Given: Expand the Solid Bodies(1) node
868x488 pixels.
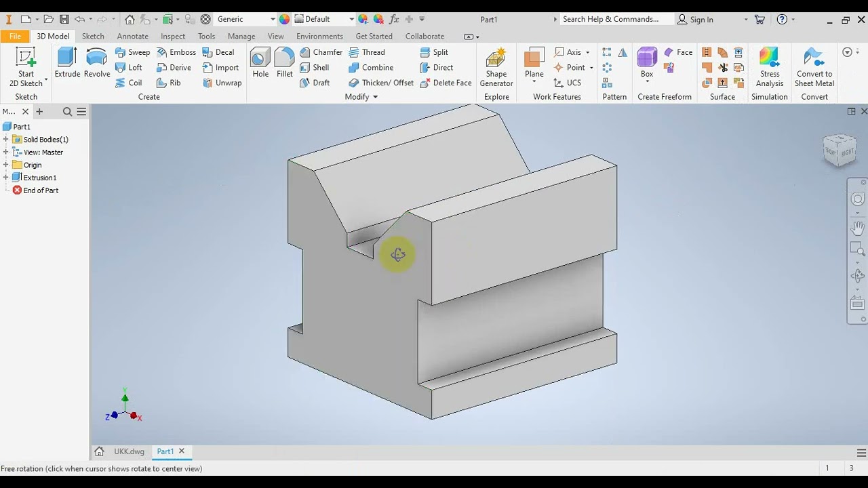Looking at the screenshot, I should pos(6,140).
